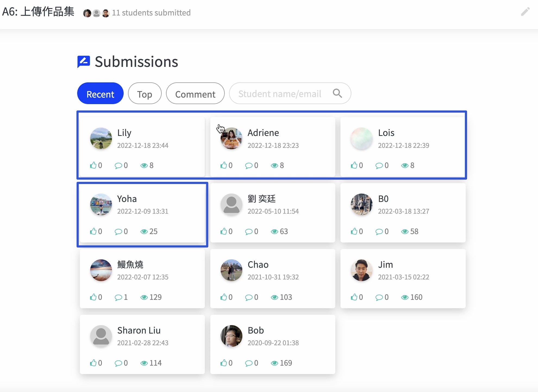Click comment icon on Sharon Liu's card

point(118,363)
